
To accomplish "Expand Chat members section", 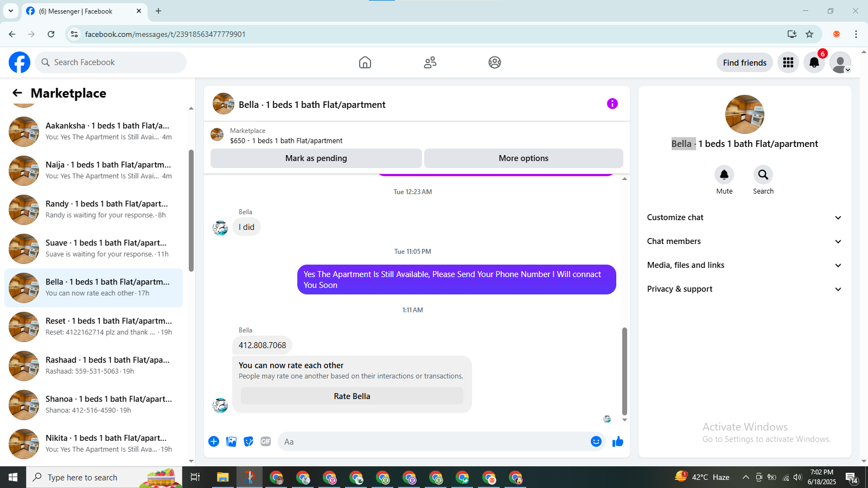I will (744, 241).
